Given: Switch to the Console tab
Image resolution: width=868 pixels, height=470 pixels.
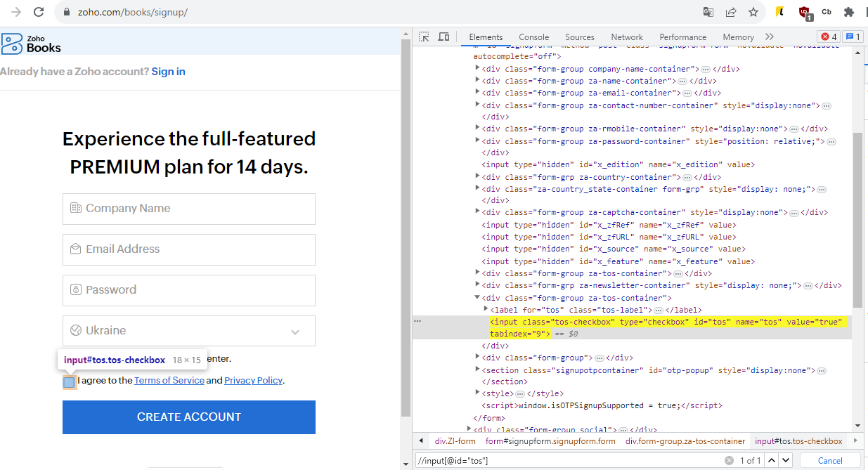Looking at the screenshot, I should (x=533, y=37).
